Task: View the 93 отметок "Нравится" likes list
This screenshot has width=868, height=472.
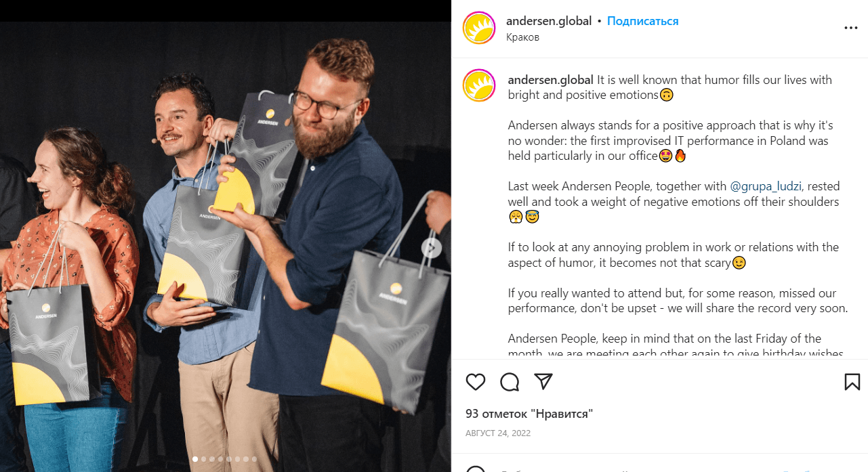Action: pyautogui.click(x=529, y=413)
